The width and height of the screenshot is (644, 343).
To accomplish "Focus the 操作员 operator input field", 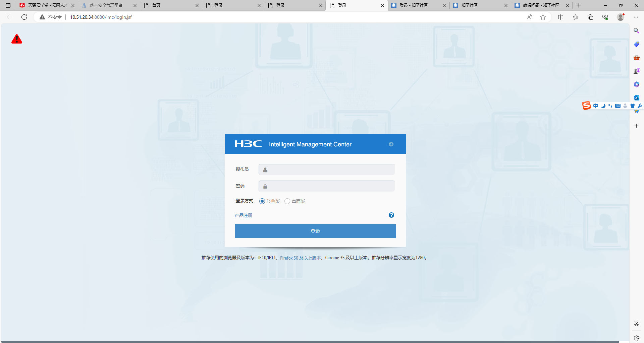I will tap(327, 169).
